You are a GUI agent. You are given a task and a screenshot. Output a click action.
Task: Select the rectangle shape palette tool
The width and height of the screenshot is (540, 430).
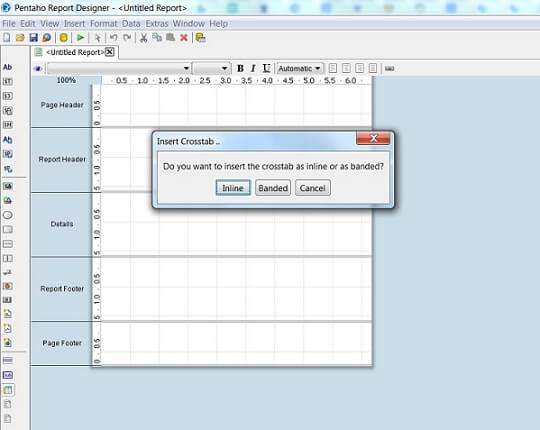pyautogui.click(x=8, y=229)
